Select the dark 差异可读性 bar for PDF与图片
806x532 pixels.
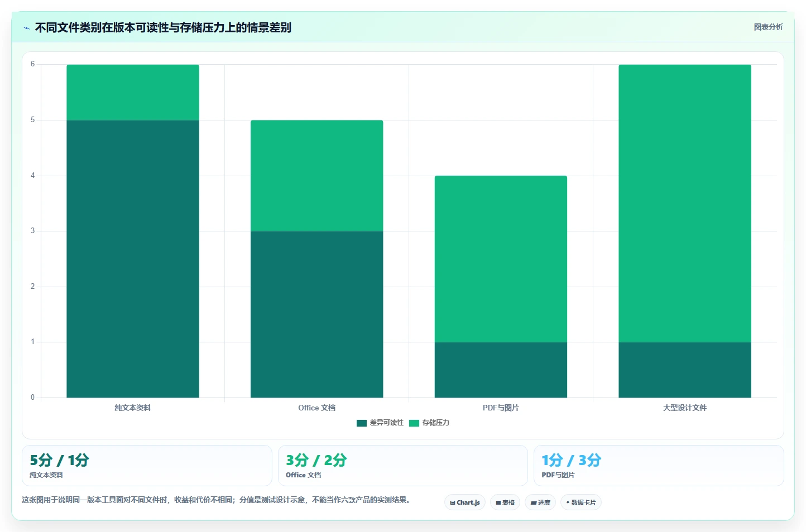click(x=501, y=370)
